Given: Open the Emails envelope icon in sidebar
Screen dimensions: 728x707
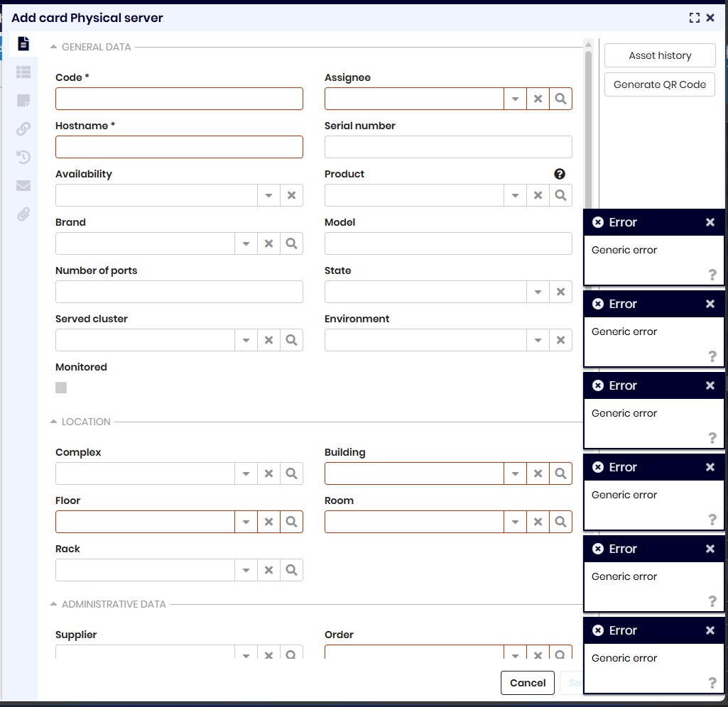Looking at the screenshot, I should (23, 185).
